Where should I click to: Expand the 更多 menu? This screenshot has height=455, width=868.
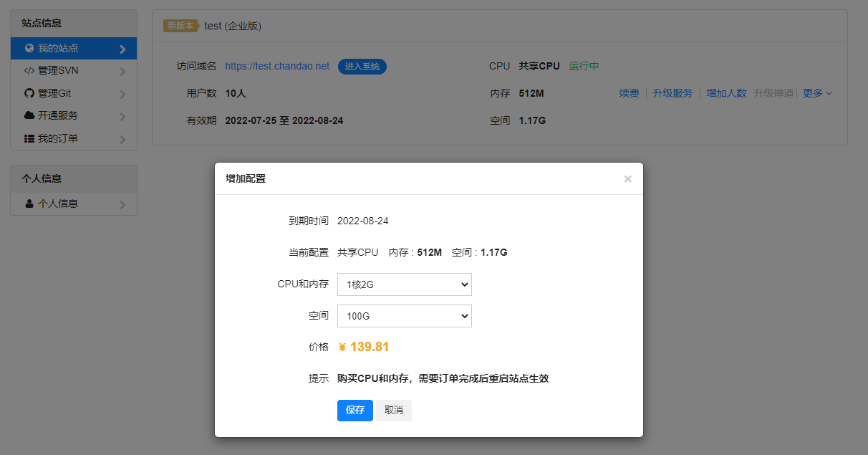817,93
